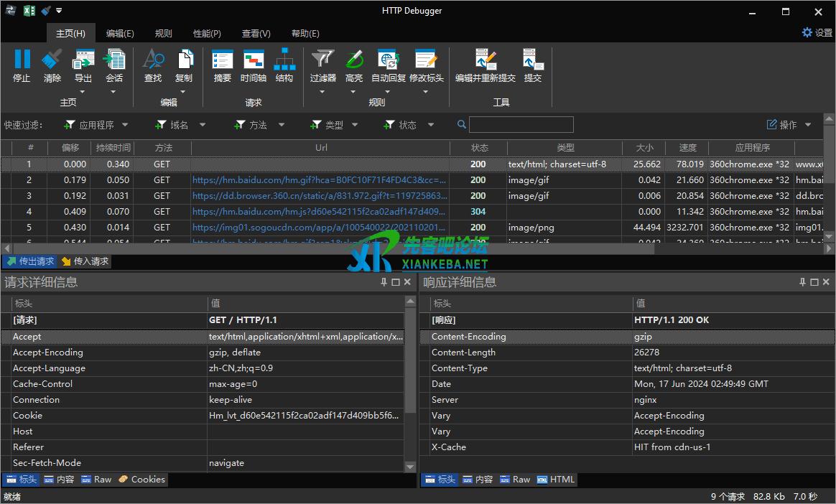Expand the Method (方法) quick filter dropdown
836x504 pixels.
(x=281, y=125)
